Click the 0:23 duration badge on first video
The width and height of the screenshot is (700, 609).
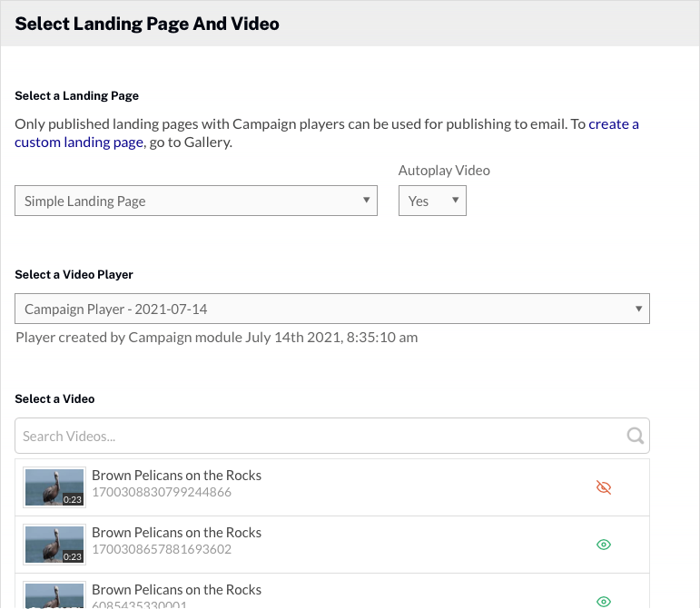[73, 499]
